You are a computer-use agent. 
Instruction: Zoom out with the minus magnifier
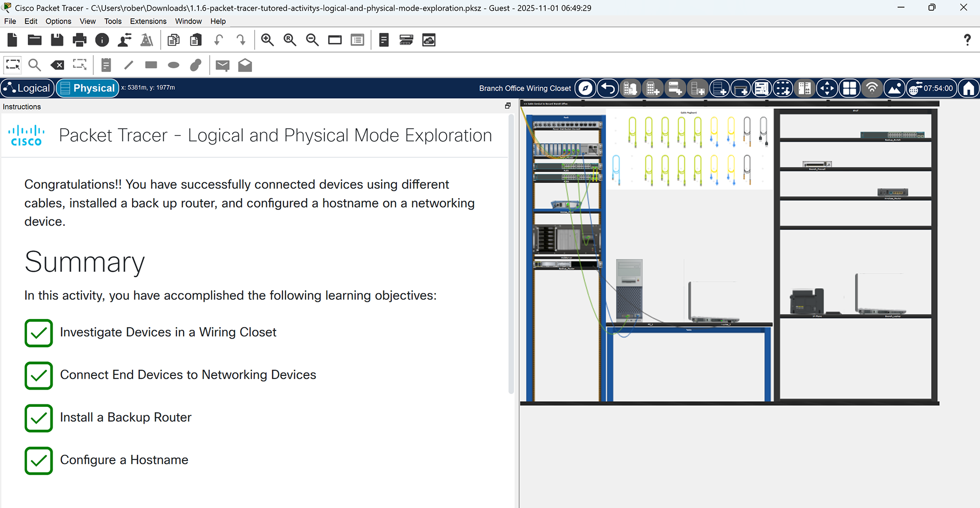pos(312,40)
